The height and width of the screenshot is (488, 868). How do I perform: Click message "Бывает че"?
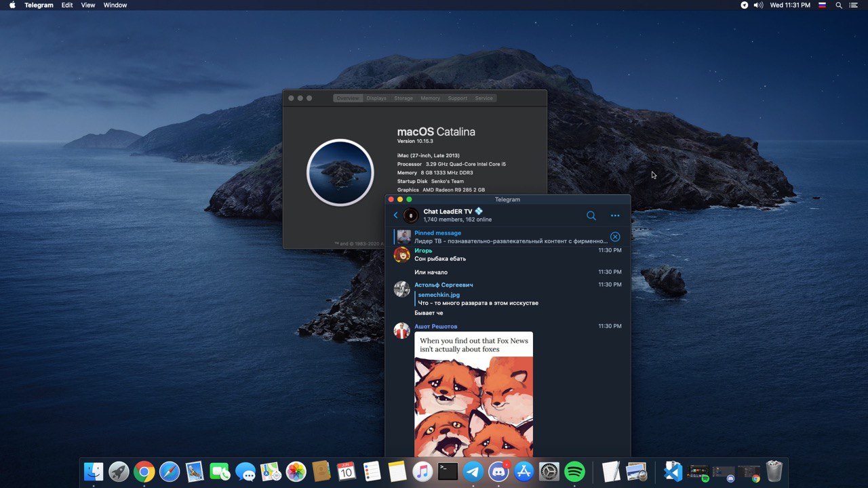429,313
